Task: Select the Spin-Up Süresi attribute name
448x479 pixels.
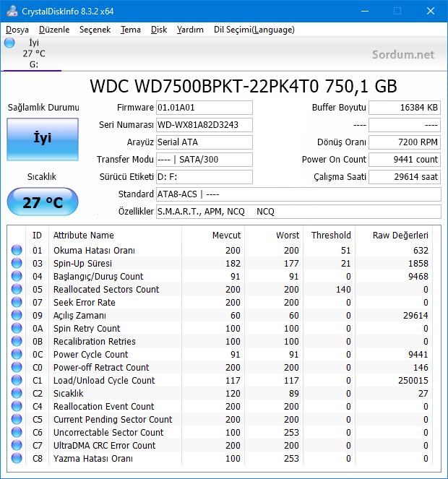Action: click(82, 263)
